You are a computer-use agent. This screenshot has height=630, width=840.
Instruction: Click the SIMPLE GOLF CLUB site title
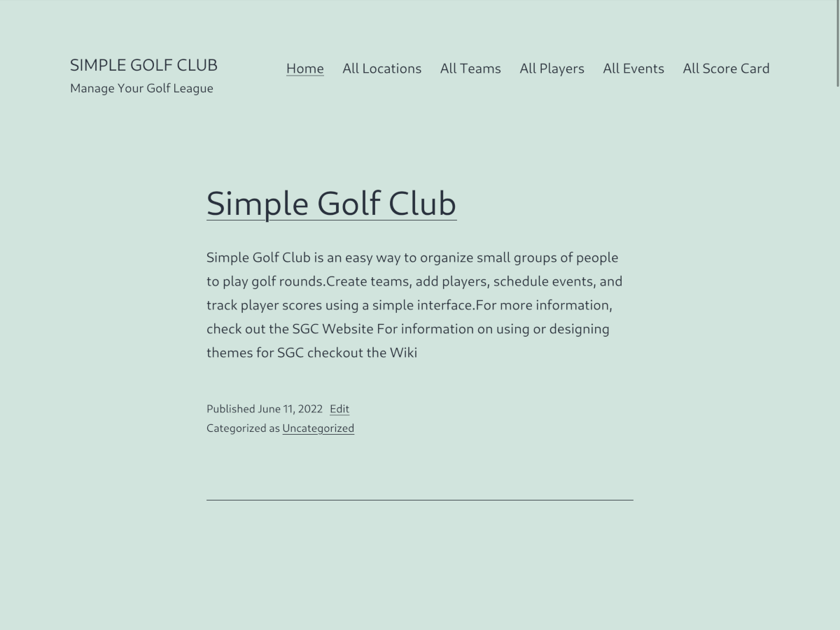(143, 64)
